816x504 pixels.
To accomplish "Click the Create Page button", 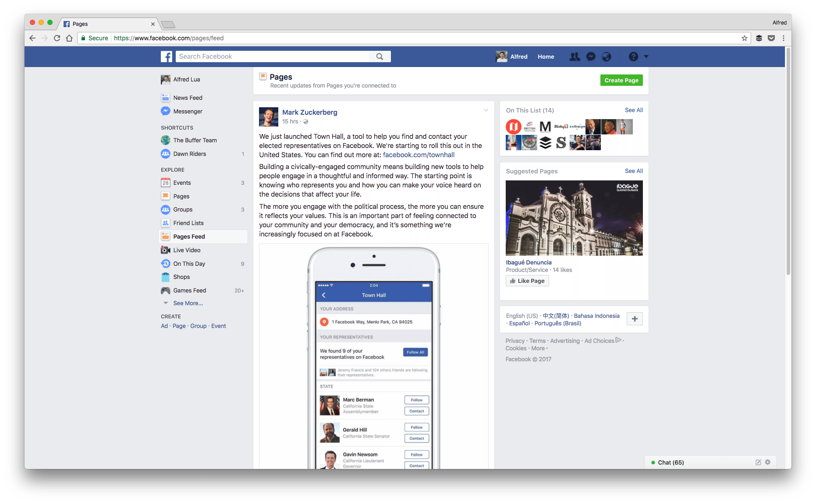I will pyautogui.click(x=621, y=80).
